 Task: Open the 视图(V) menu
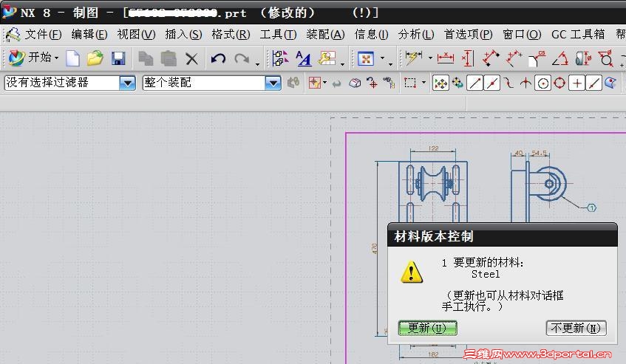(136, 34)
